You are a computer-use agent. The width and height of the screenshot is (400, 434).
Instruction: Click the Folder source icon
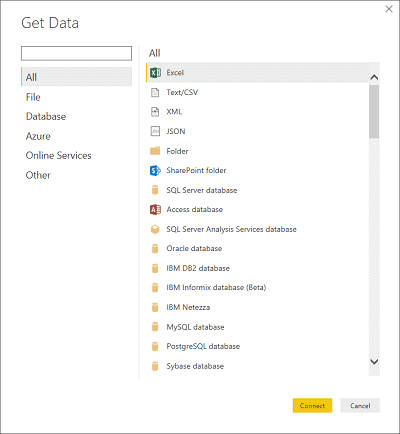coord(155,151)
